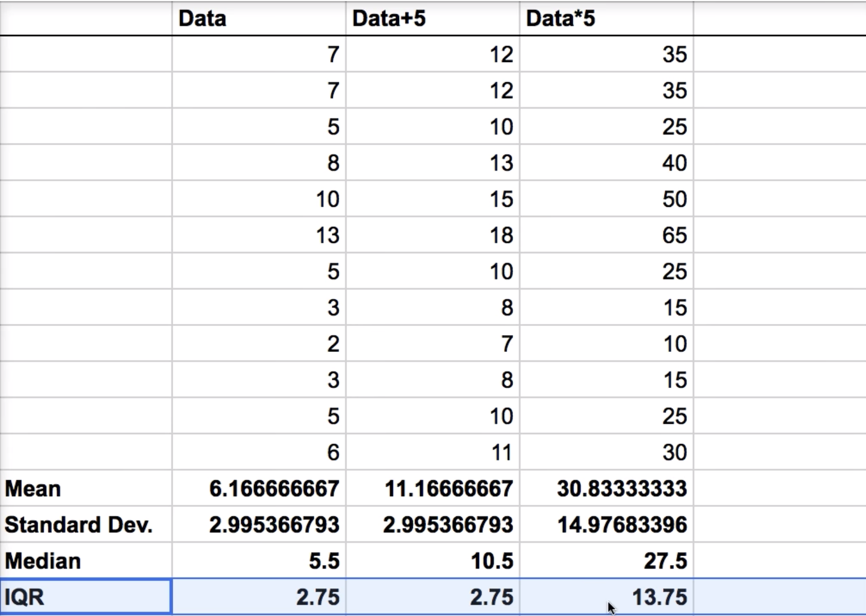Select value 65 in the Data*5 column

point(607,235)
